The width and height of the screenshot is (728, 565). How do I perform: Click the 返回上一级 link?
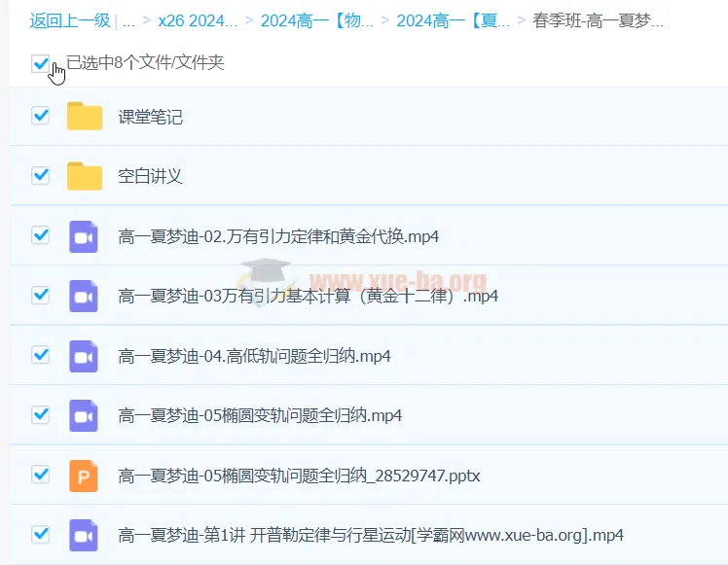click(70, 20)
